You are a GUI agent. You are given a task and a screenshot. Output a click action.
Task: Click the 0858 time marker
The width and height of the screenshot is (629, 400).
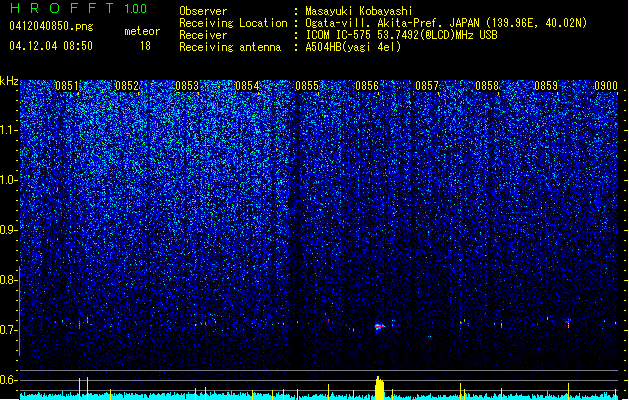487,86
